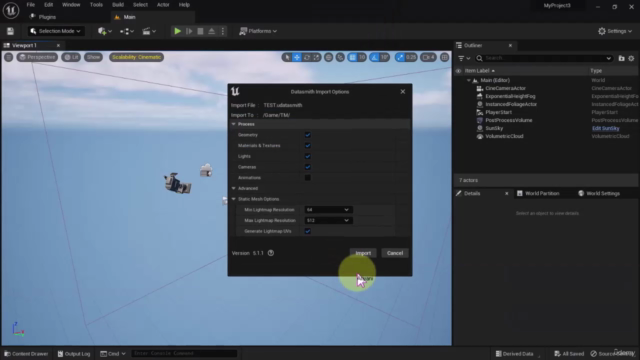640x360 pixels.
Task: Open the Cinematics clapperboard menu
Action: [x=149, y=31]
